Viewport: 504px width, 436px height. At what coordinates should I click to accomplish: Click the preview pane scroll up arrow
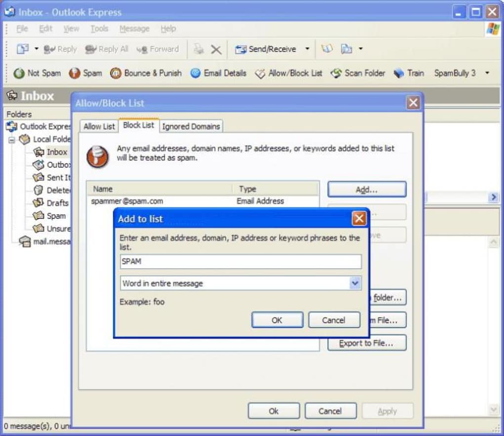coord(494,242)
